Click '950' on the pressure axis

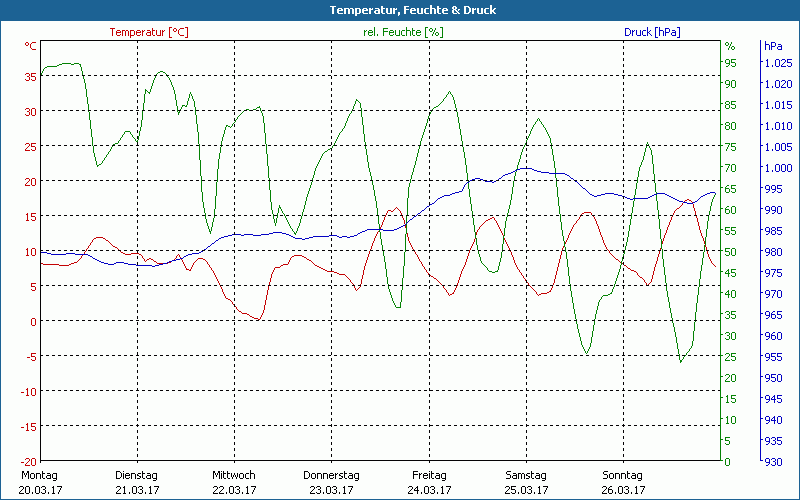point(773,378)
